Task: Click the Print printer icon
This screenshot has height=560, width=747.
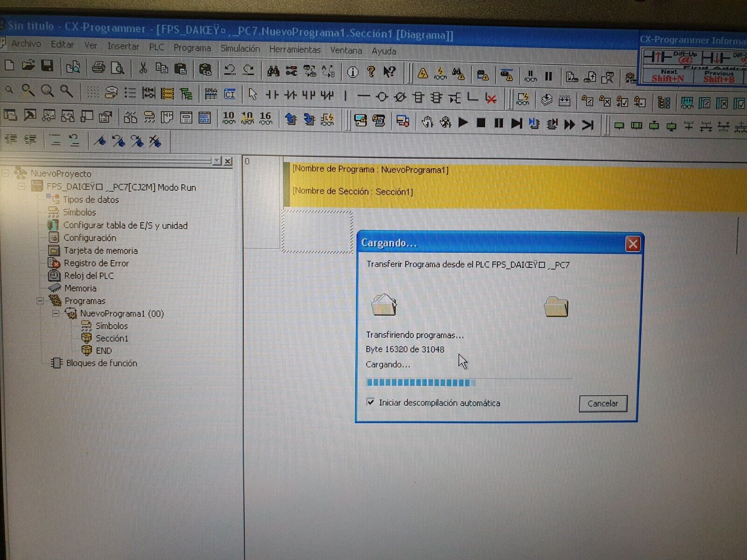Action: [x=98, y=67]
